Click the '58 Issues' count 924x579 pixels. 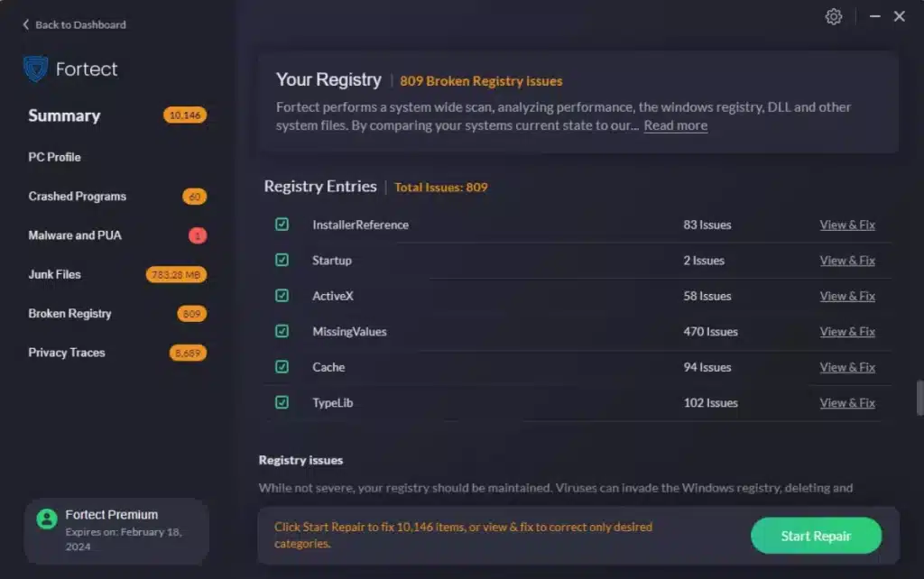[x=707, y=297]
